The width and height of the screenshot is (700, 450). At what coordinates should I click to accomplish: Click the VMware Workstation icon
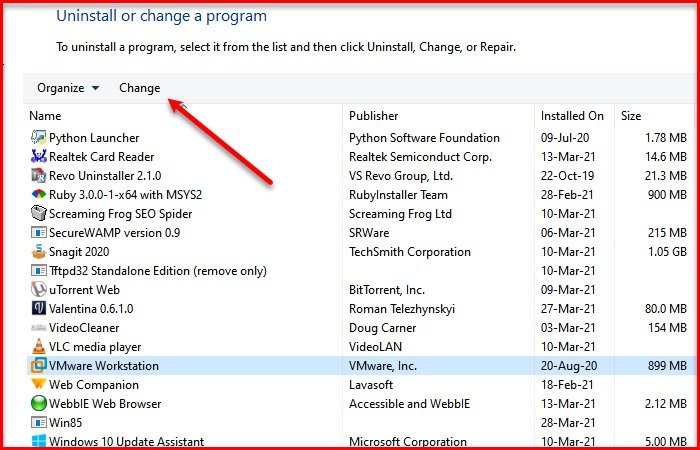(x=39, y=366)
